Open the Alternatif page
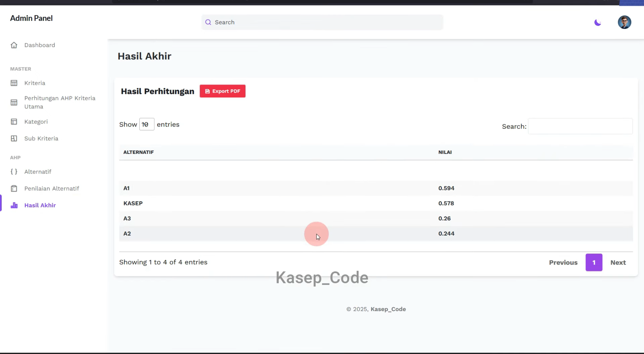The image size is (644, 354). coord(38,172)
